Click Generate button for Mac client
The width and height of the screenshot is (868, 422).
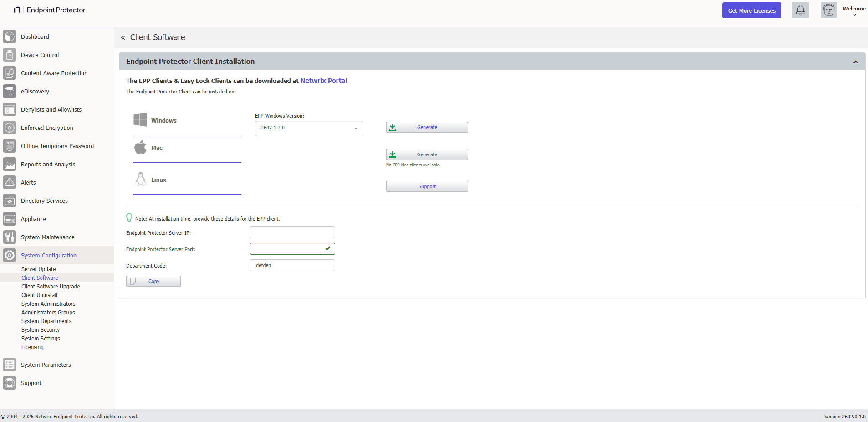[x=427, y=154]
